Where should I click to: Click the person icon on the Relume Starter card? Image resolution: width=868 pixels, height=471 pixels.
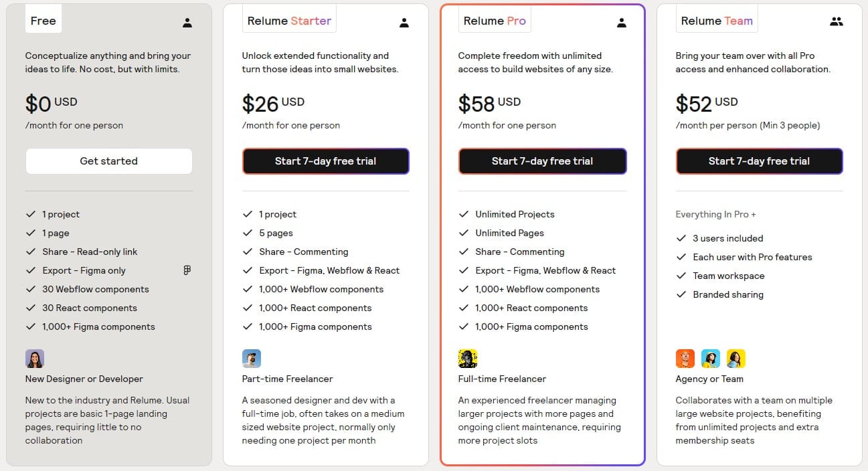[404, 22]
